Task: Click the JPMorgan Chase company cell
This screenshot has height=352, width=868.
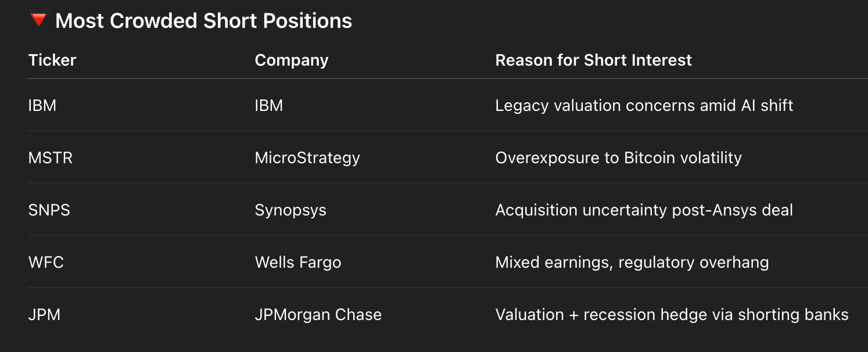Action: click(x=318, y=315)
